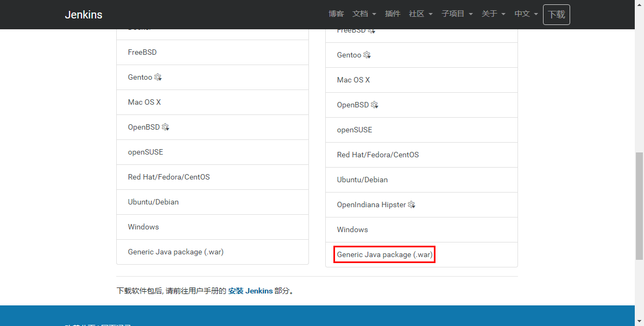Viewport: 644px width, 326px height.
Task: Select OpenBSD in the left list
Action: coord(212,127)
